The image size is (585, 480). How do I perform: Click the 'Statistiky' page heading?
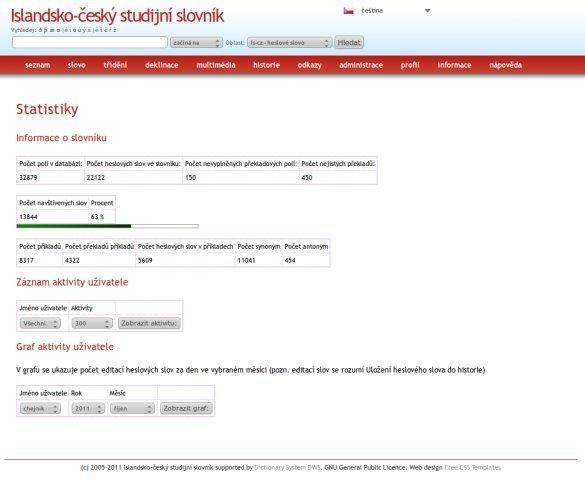click(47, 109)
